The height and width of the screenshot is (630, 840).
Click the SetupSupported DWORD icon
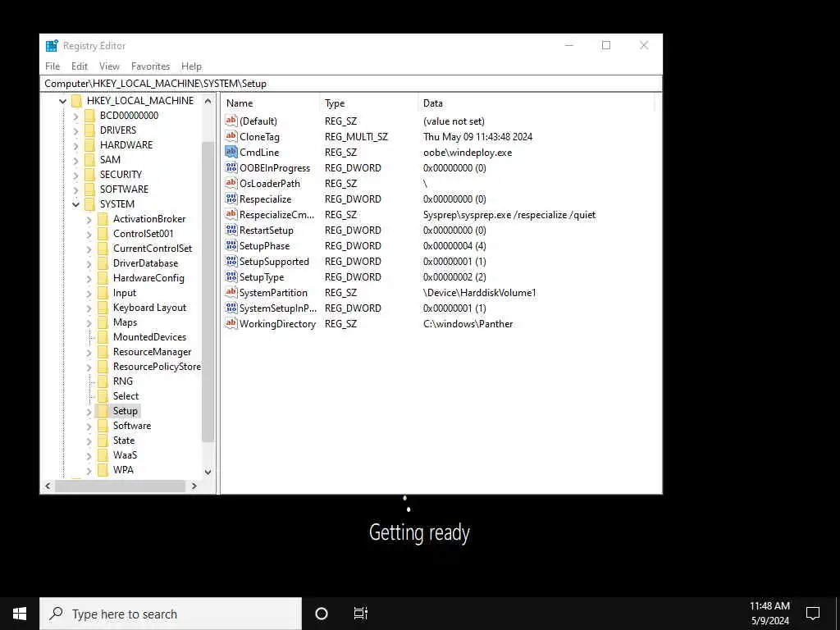(x=231, y=262)
